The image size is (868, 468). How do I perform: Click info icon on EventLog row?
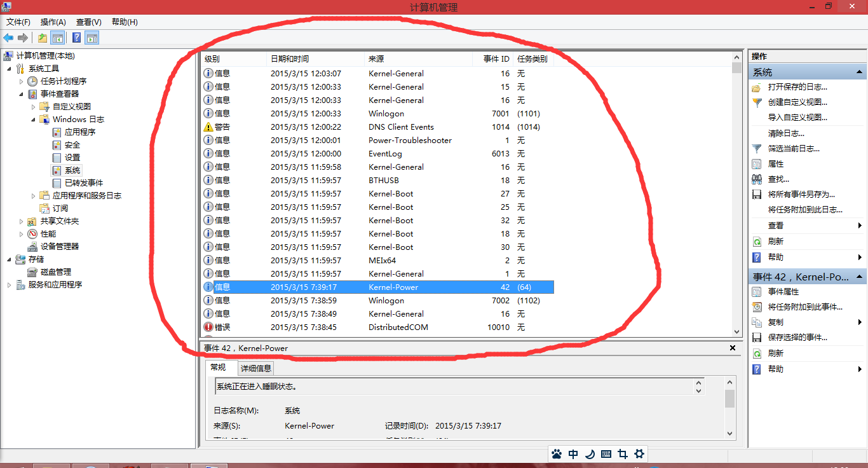pos(208,153)
